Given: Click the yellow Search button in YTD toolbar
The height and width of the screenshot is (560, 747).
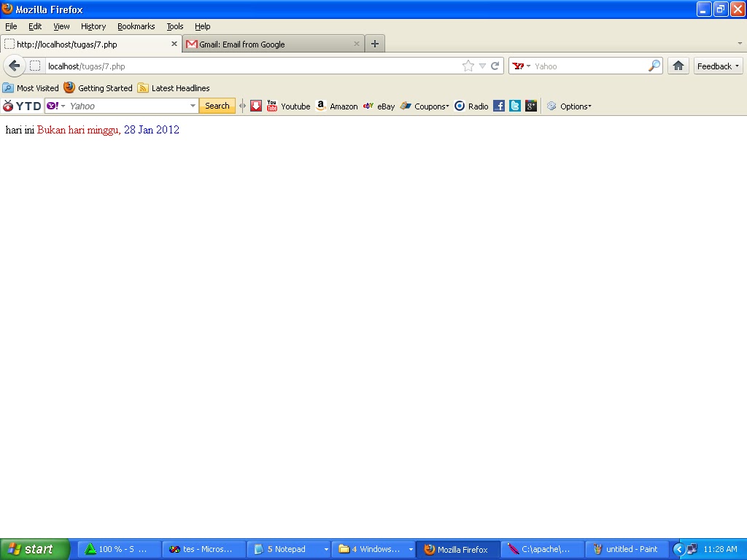Looking at the screenshot, I should (x=217, y=106).
